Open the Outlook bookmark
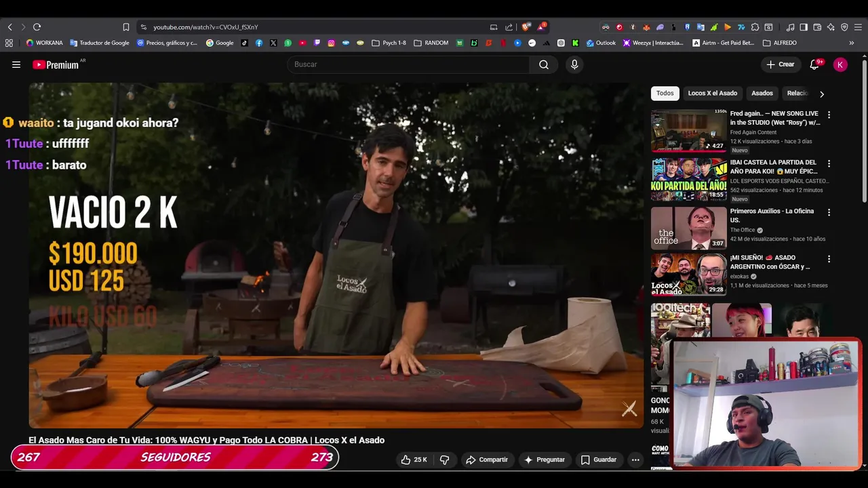The image size is (868, 488). 601,43
